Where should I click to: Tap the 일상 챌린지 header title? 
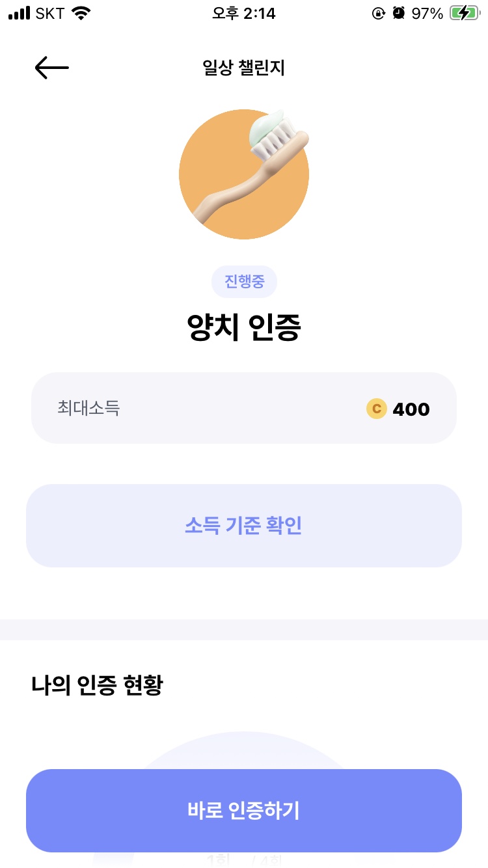click(x=244, y=68)
